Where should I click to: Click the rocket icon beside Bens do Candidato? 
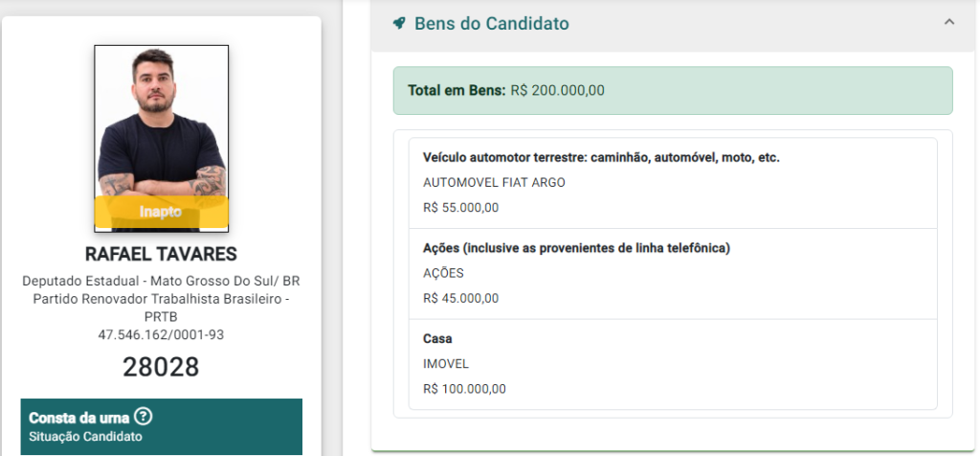pyautogui.click(x=398, y=24)
